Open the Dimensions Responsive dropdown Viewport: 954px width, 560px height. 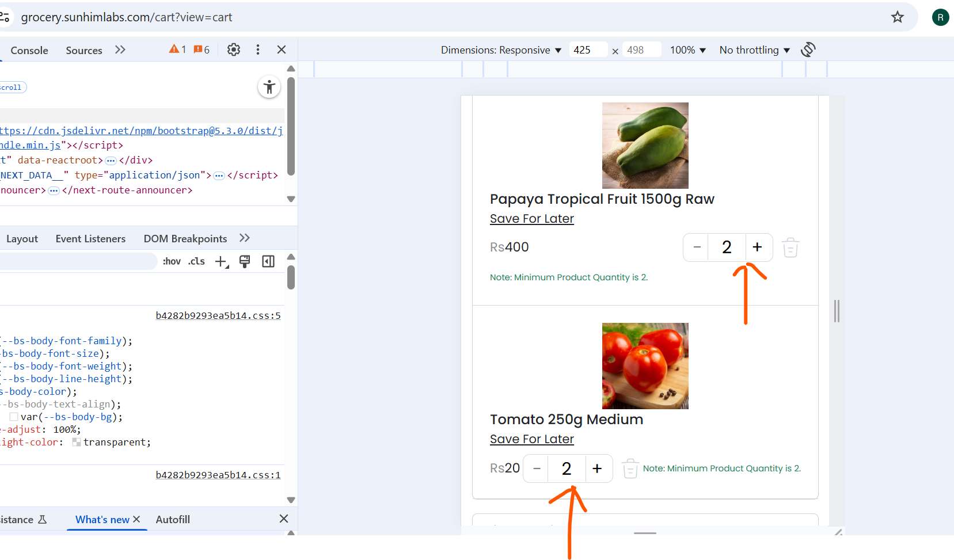(x=501, y=50)
